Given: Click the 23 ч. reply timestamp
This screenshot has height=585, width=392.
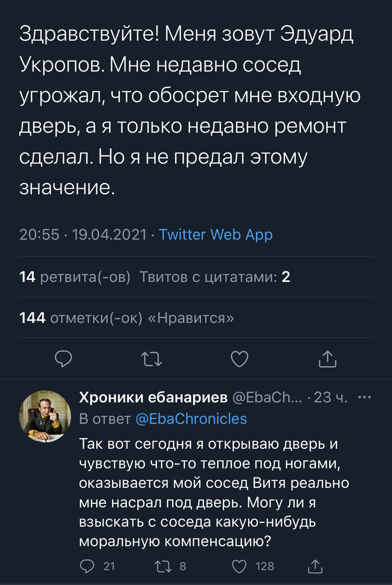Looking at the screenshot, I should point(332,397).
